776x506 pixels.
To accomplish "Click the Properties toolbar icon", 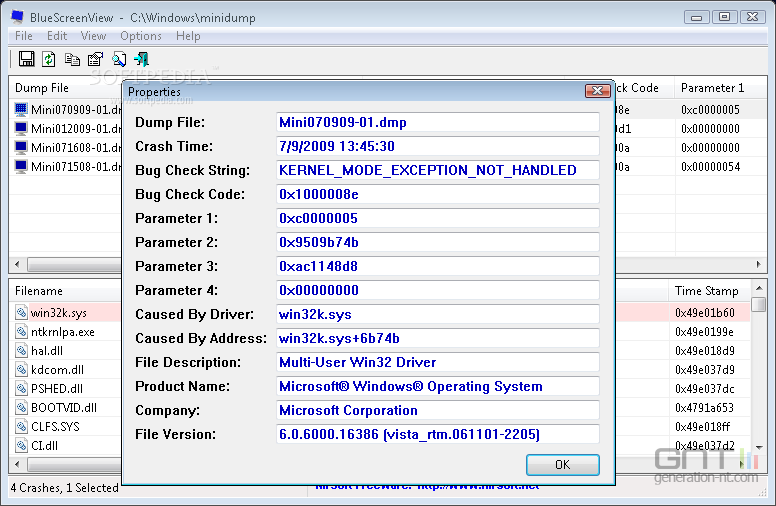I will 94,59.
